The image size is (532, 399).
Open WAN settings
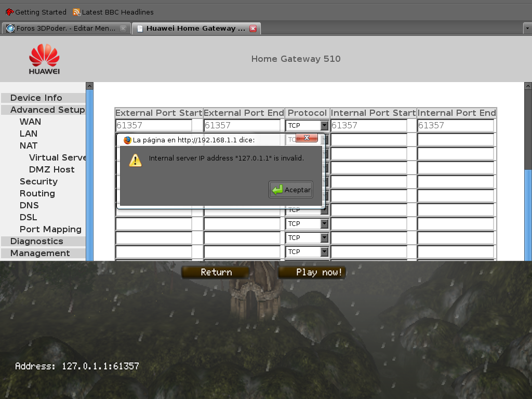[30, 122]
